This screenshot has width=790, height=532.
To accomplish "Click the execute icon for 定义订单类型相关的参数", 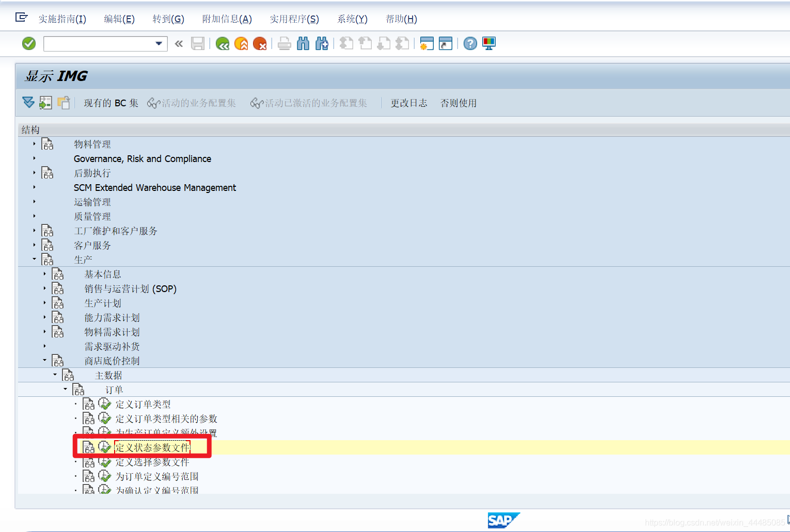I will 105,418.
